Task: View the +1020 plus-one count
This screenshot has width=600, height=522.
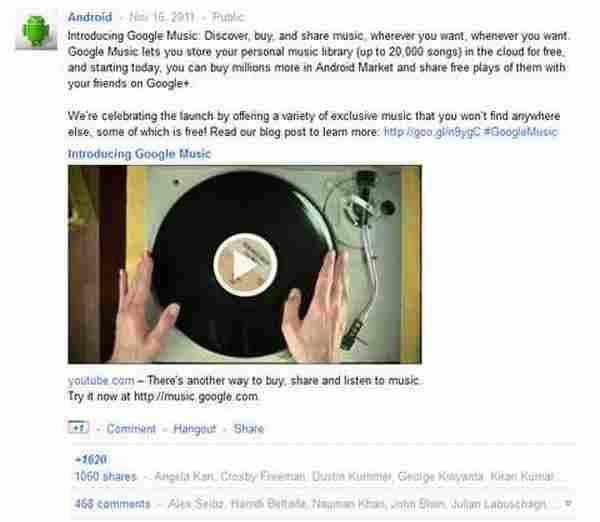Action: 91,459
